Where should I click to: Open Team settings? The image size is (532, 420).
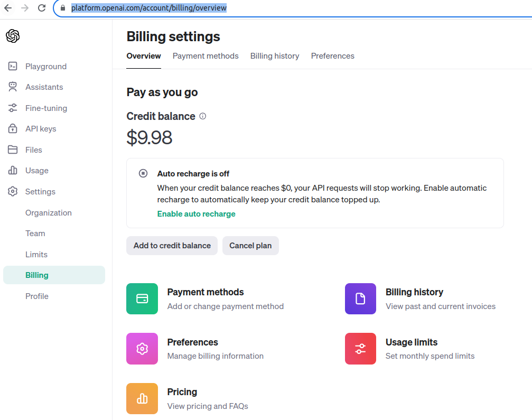coord(35,234)
